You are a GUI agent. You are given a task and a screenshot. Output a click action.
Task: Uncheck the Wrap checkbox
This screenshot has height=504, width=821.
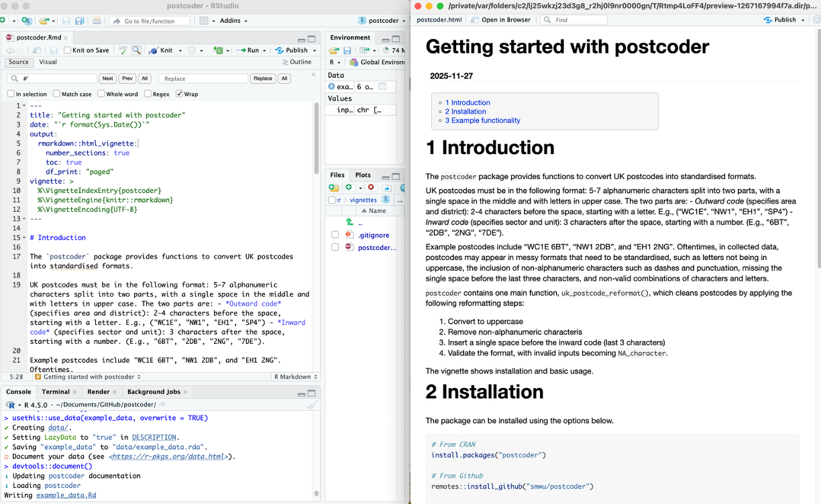tap(179, 94)
